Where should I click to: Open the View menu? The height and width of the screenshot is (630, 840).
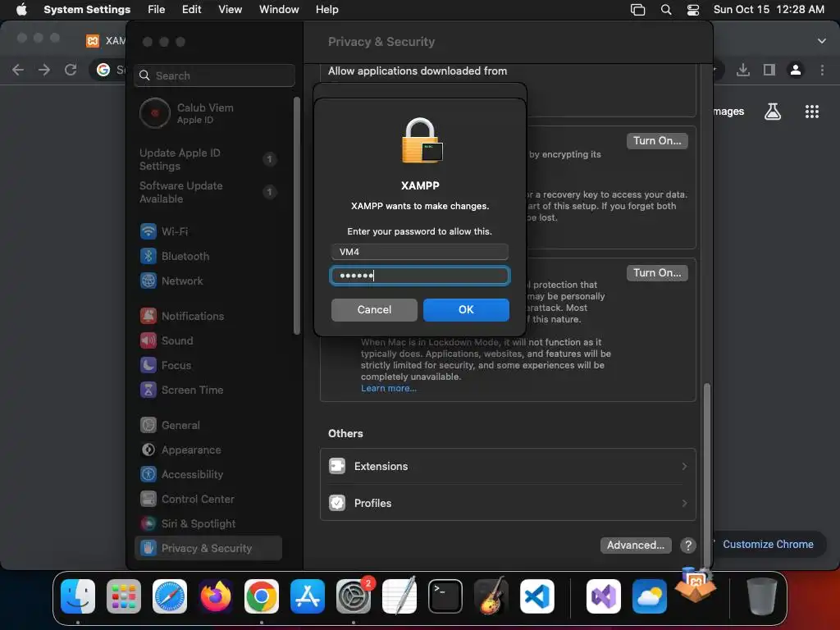pyautogui.click(x=230, y=9)
